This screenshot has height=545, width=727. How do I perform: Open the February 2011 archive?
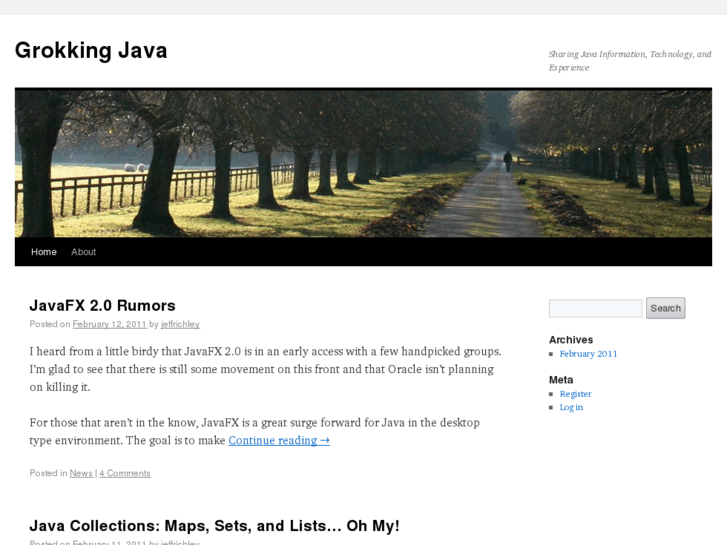[588, 354]
